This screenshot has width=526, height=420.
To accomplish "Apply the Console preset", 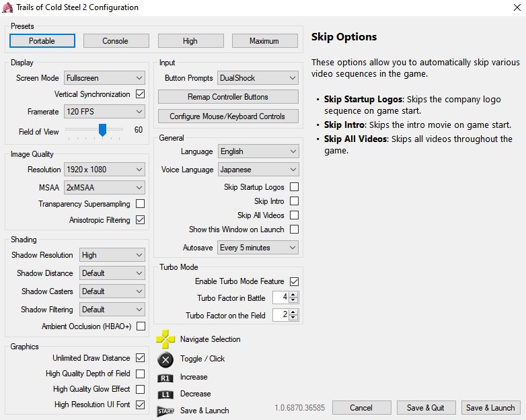I will coord(116,41).
